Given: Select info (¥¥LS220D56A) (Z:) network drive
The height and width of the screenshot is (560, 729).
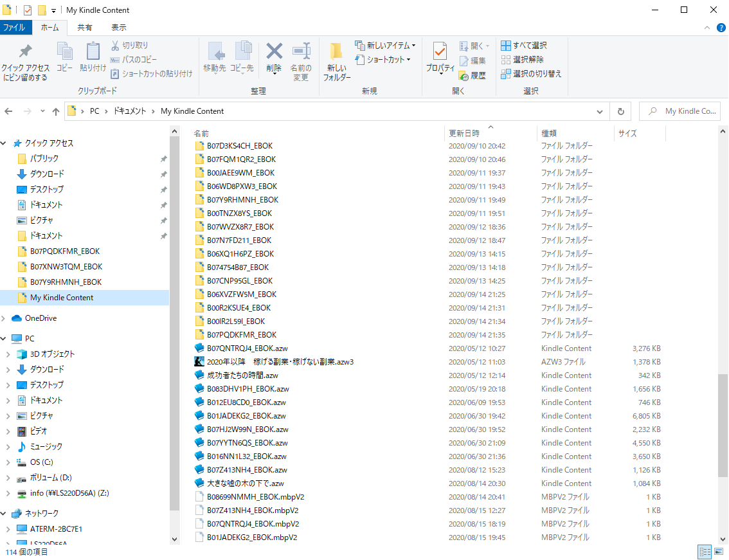Looking at the screenshot, I should pyautogui.click(x=69, y=493).
